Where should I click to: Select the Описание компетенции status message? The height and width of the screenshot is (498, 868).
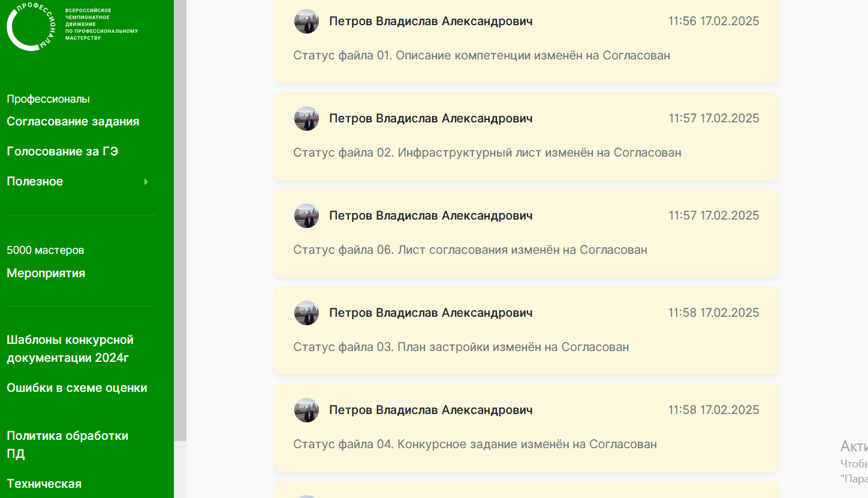[x=481, y=56]
